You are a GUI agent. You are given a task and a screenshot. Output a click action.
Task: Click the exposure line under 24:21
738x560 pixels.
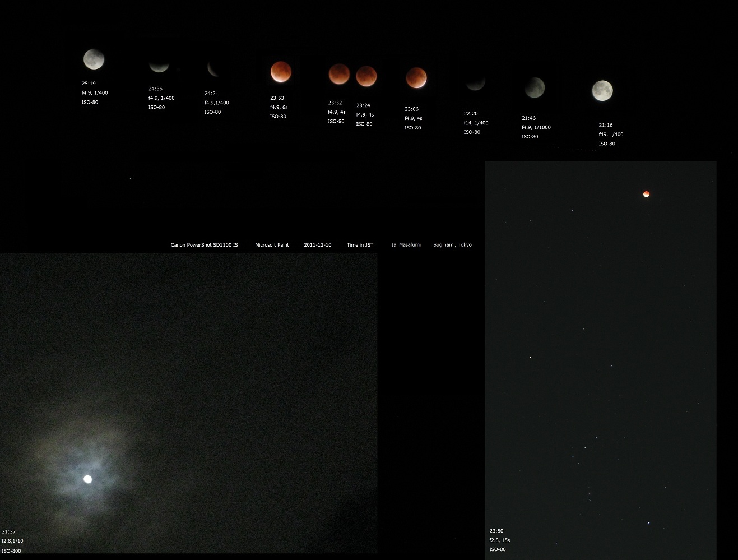[217, 103]
